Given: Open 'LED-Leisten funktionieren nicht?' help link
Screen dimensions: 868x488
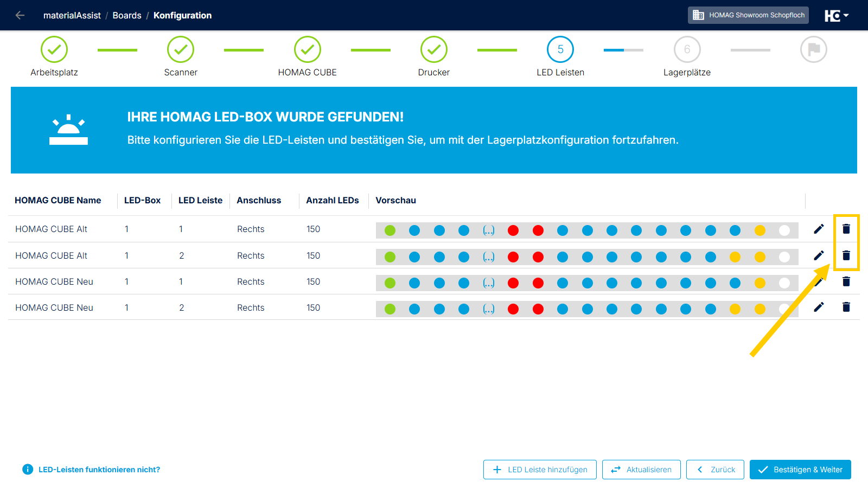Looking at the screenshot, I should [x=99, y=470].
